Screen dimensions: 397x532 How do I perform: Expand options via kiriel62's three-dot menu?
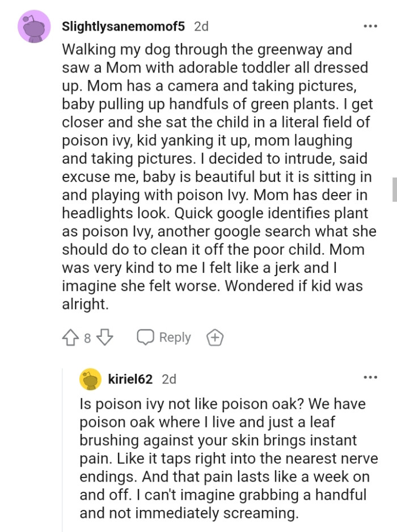pyautogui.click(x=371, y=376)
